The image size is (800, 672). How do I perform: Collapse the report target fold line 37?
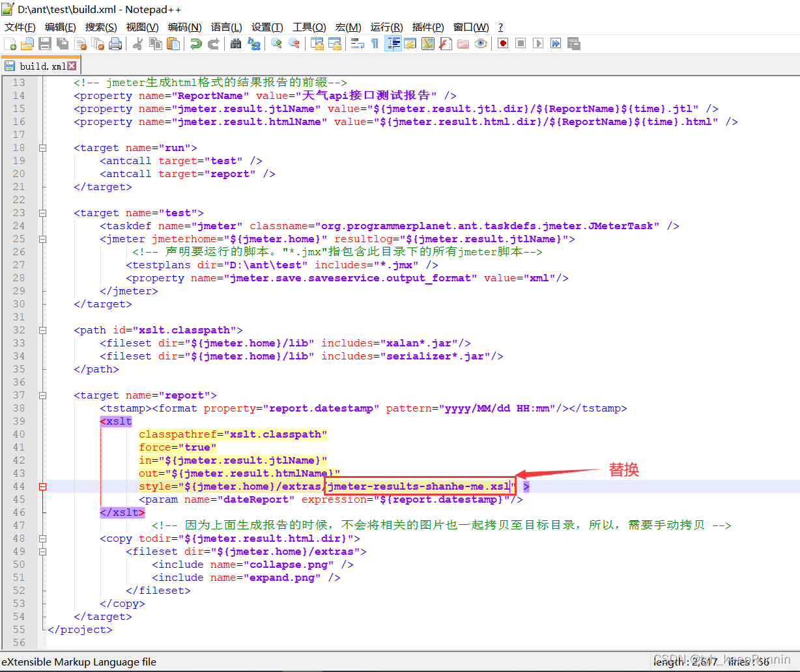coord(42,395)
